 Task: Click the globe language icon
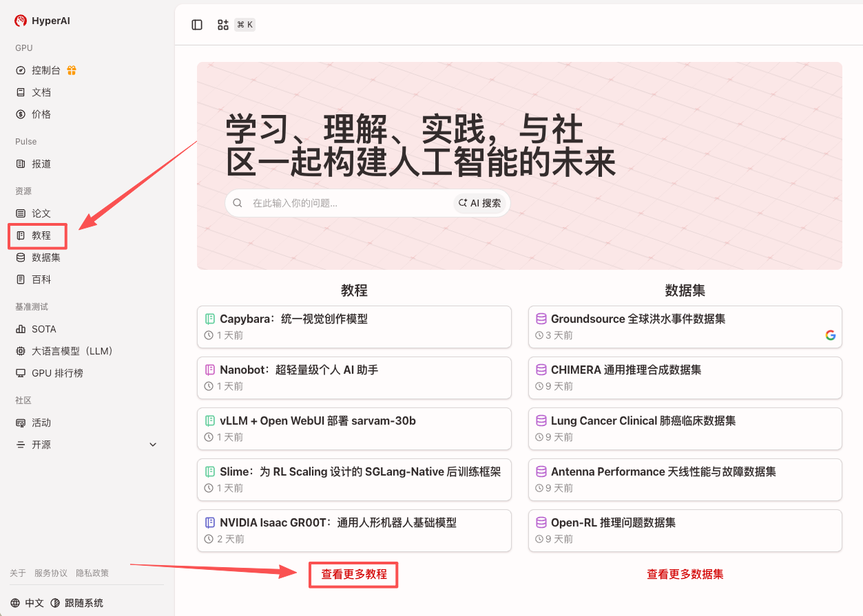click(x=15, y=603)
